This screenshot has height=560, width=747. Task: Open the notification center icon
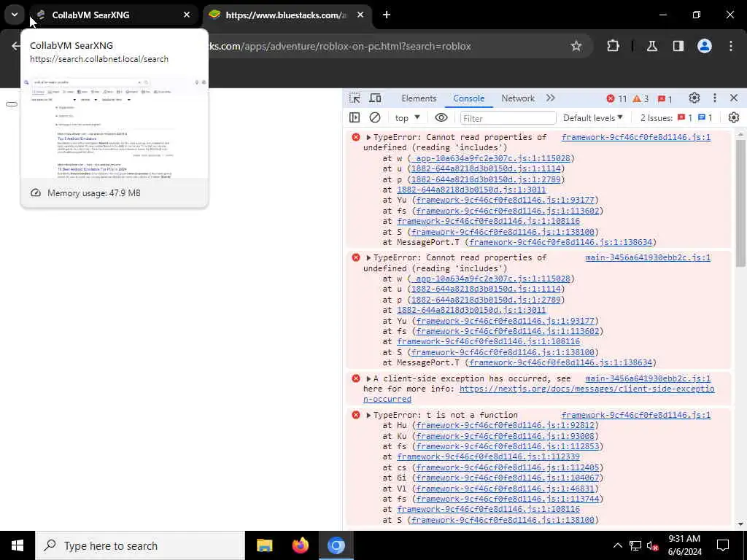coord(723,545)
